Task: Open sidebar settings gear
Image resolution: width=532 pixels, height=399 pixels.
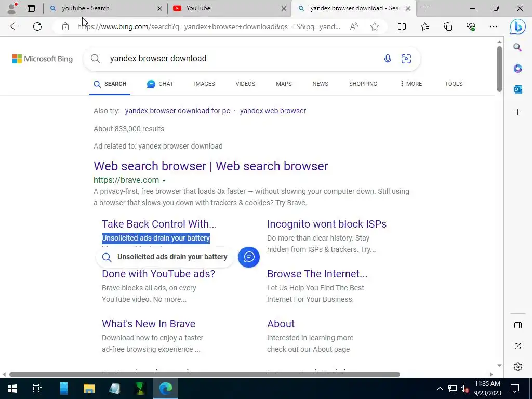Action: (x=518, y=367)
